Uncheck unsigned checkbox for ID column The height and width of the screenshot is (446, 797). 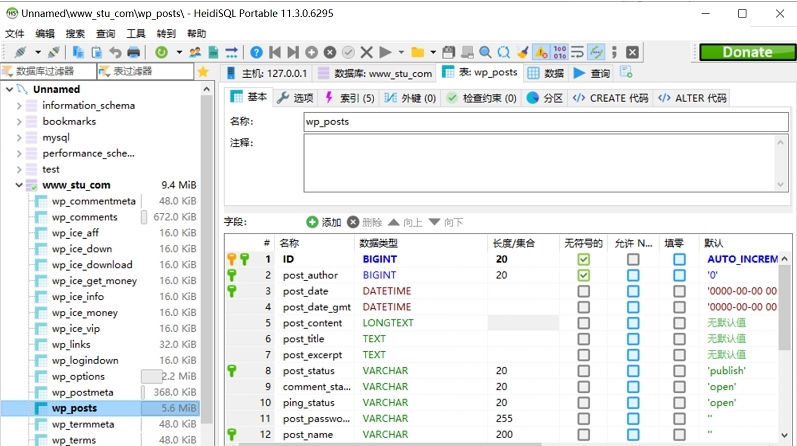click(584, 259)
